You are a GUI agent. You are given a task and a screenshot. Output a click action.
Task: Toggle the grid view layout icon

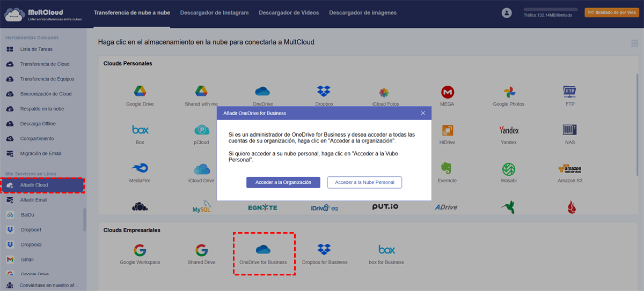click(x=635, y=43)
